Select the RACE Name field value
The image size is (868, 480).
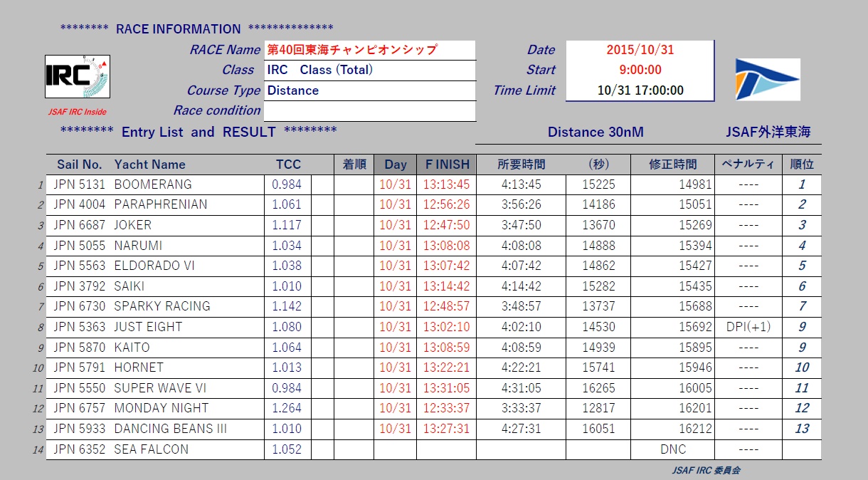(x=369, y=50)
